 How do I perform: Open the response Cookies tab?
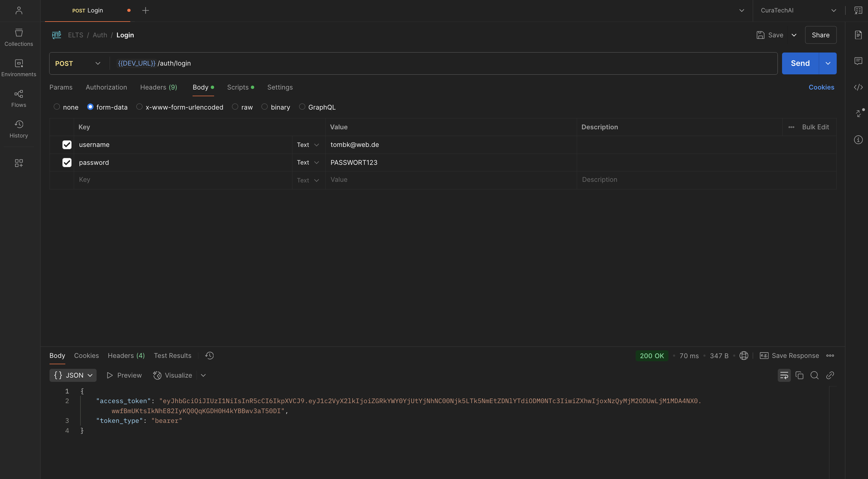(x=87, y=356)
